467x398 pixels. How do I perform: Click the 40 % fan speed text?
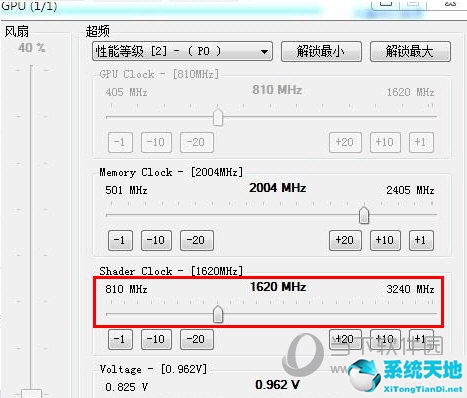[x=31, y=48]
